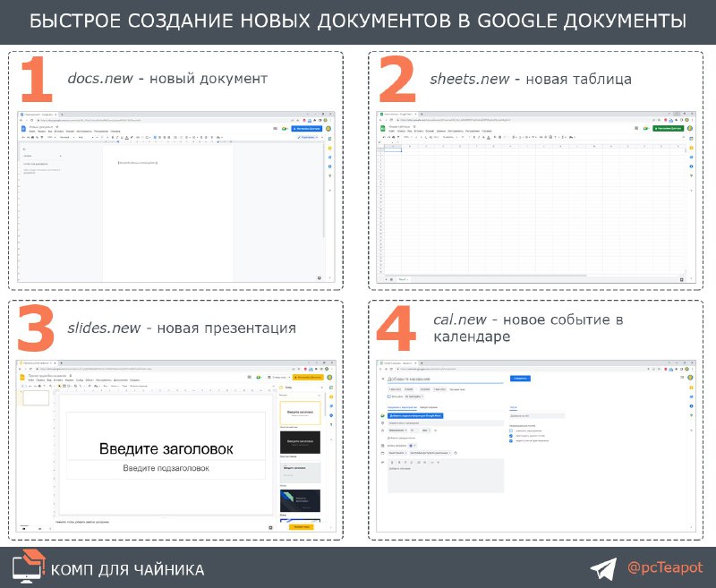The height and width of the screenshot is (588, 716).
Task: Click the yellow import theme button in Slides
Action: (302, 526)
